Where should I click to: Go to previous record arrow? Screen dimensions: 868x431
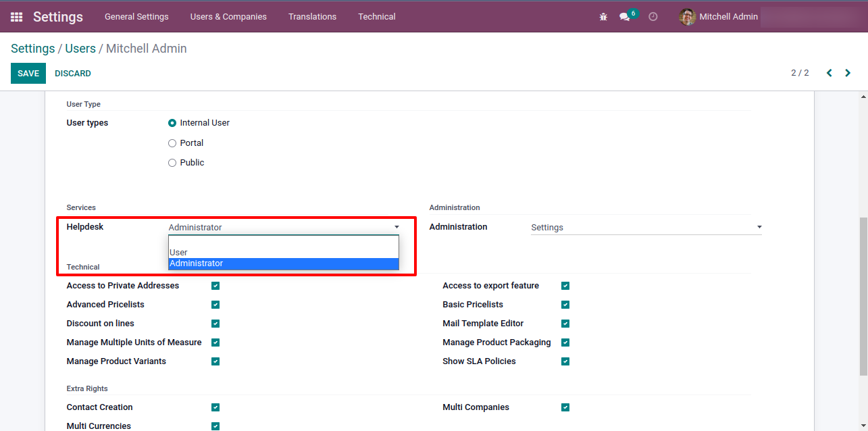pos(829,73)
